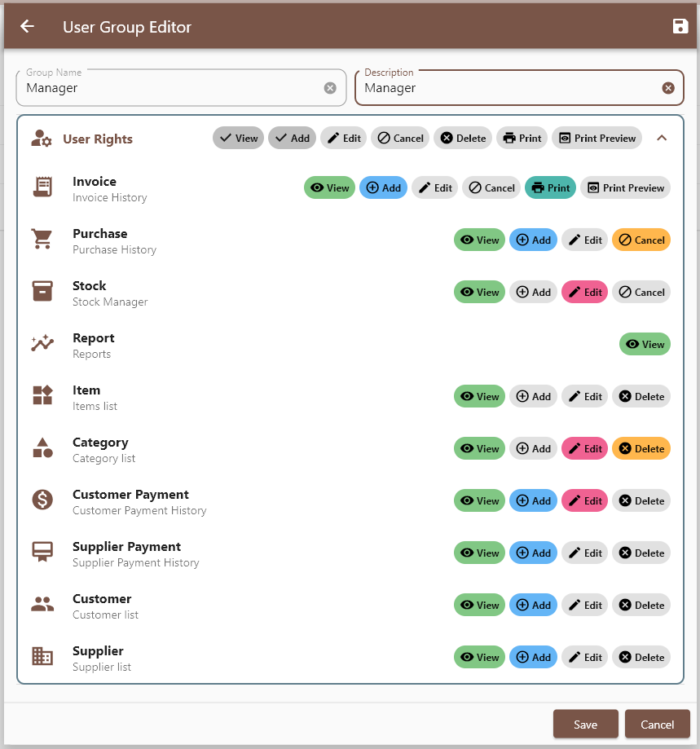Enable Supplier Edit right
This screenshot has width=700, height=749.
tap(584, 657)
